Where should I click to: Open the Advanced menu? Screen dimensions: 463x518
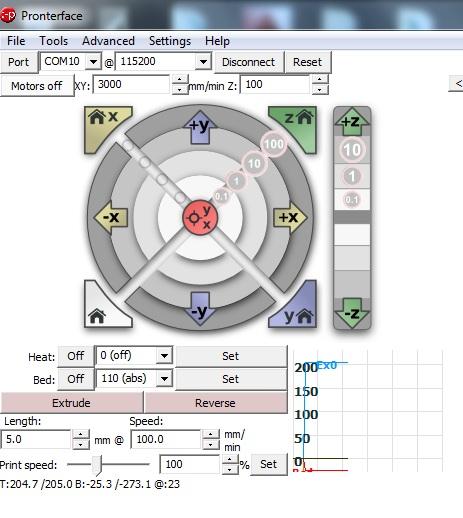click(x=108, y=41)
